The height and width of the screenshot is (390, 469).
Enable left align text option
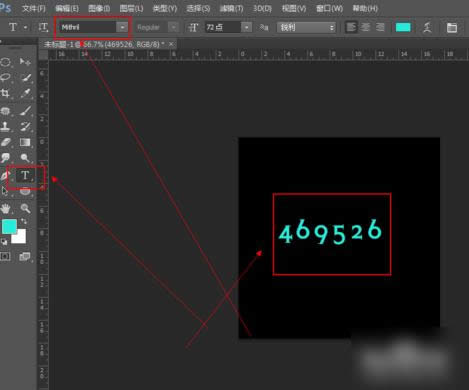[351, 27]
